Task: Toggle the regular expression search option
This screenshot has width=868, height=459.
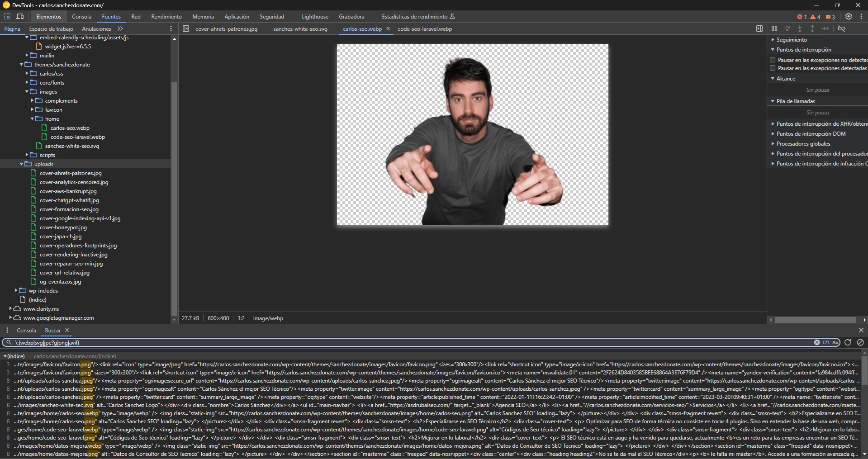Action: pos(826,342)
